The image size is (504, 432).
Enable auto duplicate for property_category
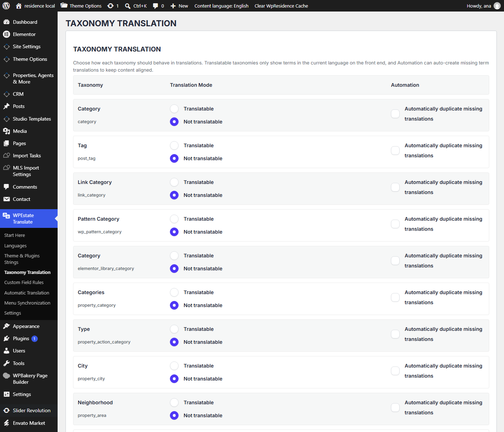[395, 297]
